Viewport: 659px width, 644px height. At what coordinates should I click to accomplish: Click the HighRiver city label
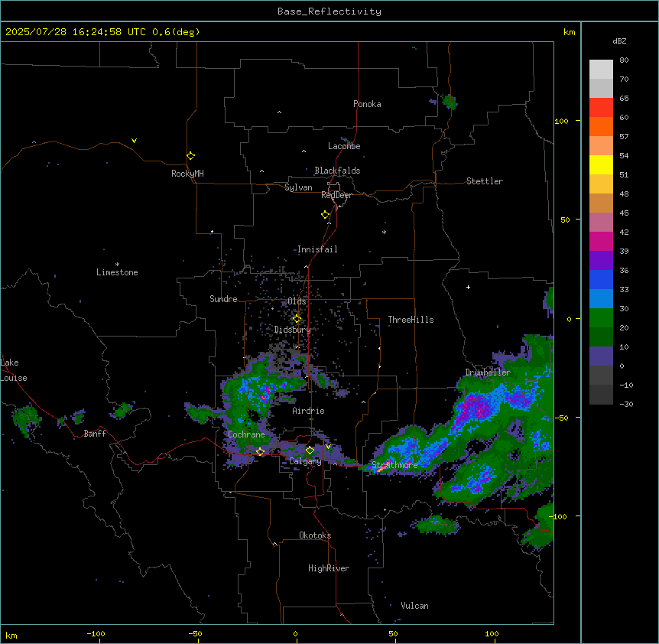point(329,568)
